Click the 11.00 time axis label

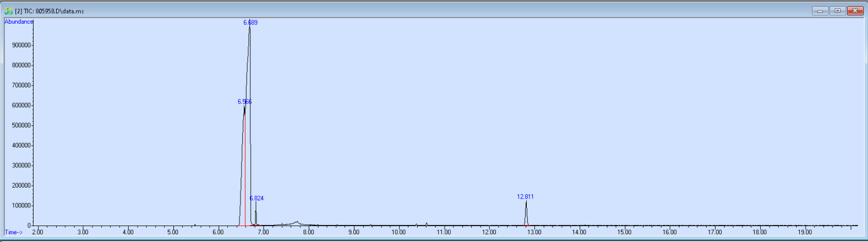tap(444, 232)
